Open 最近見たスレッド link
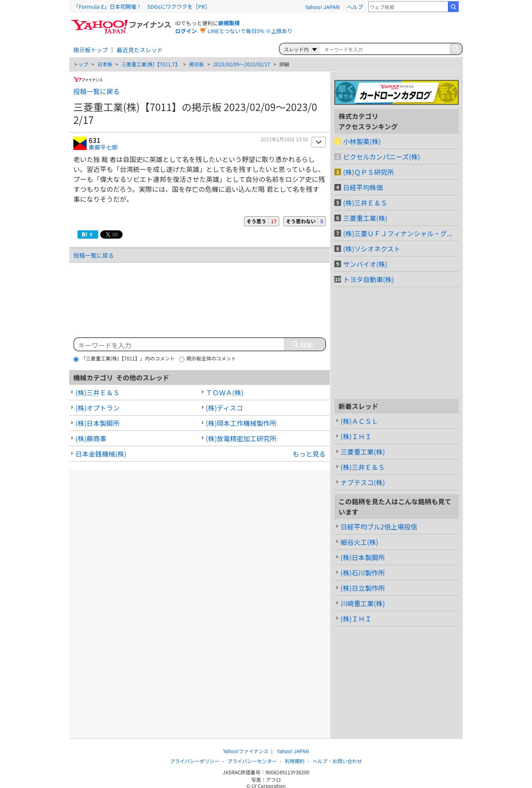The height and width of the screenshot is (788, 532). click(x=139, y=50)
